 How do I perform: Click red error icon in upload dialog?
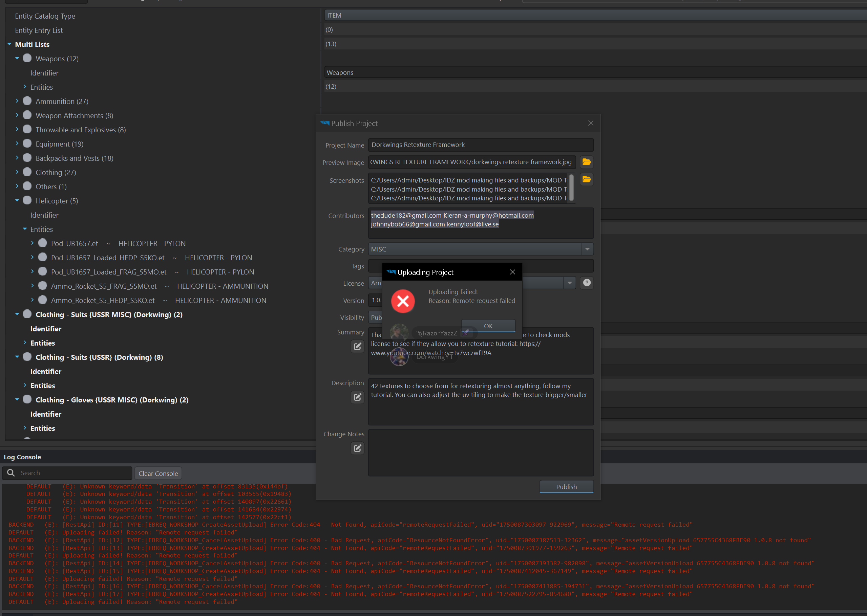[x=403, y=301]
